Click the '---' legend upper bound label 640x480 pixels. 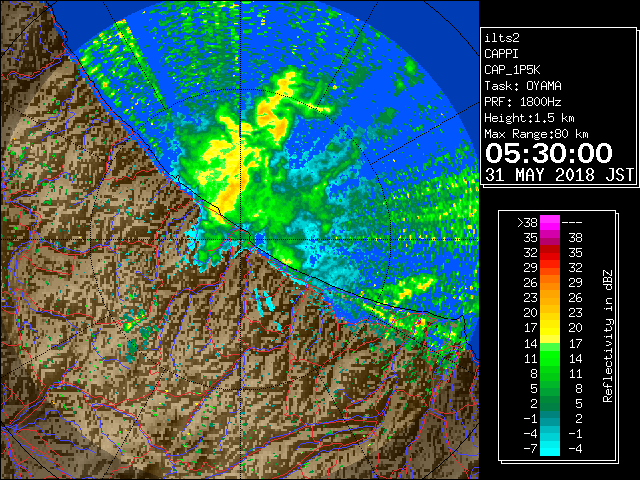pos(572,223)
